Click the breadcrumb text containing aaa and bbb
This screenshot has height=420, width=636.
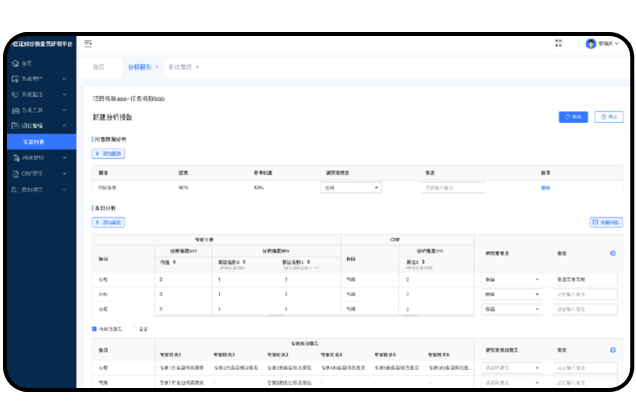pyautogui.click(x=129, y=99)
